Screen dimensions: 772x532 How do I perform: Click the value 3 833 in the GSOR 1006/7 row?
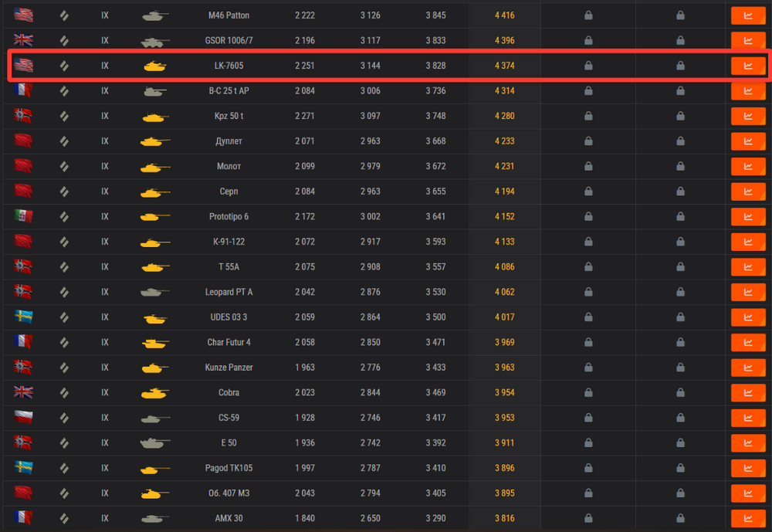pos(435,40)
